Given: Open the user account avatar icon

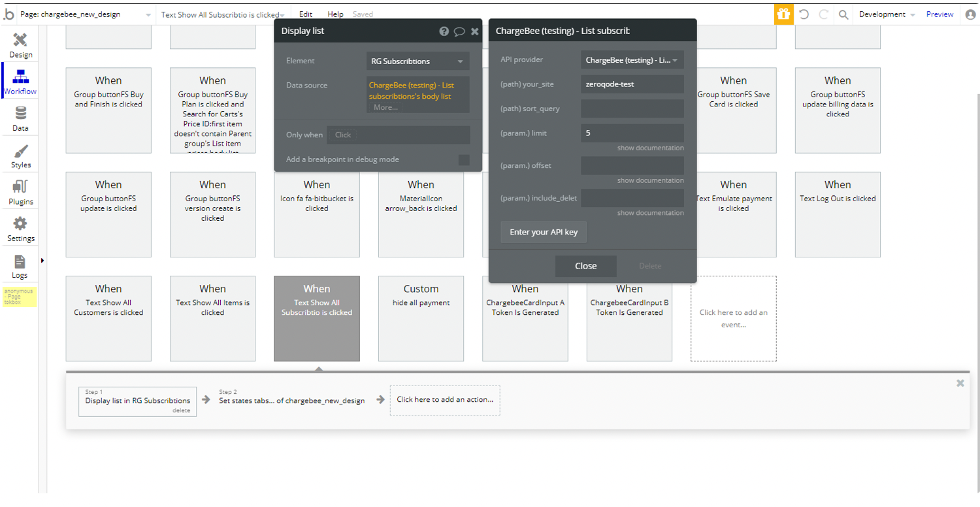Looking at the screenshot, I should tap(970, 14).
